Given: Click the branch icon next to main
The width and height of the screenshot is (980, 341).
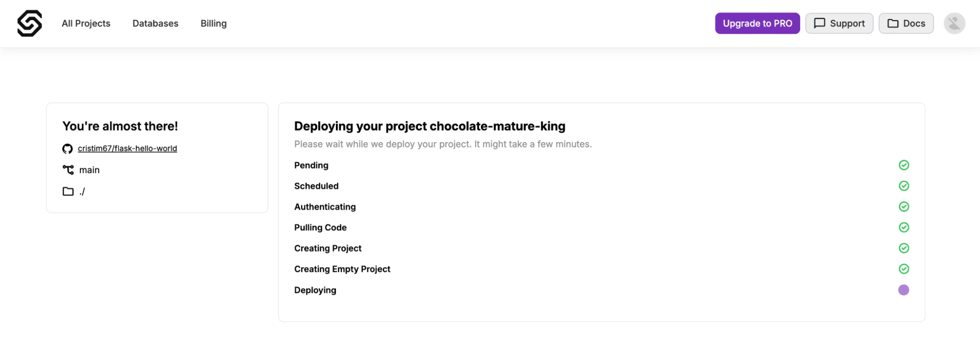Looking at the screenshot, I should 68,170.
